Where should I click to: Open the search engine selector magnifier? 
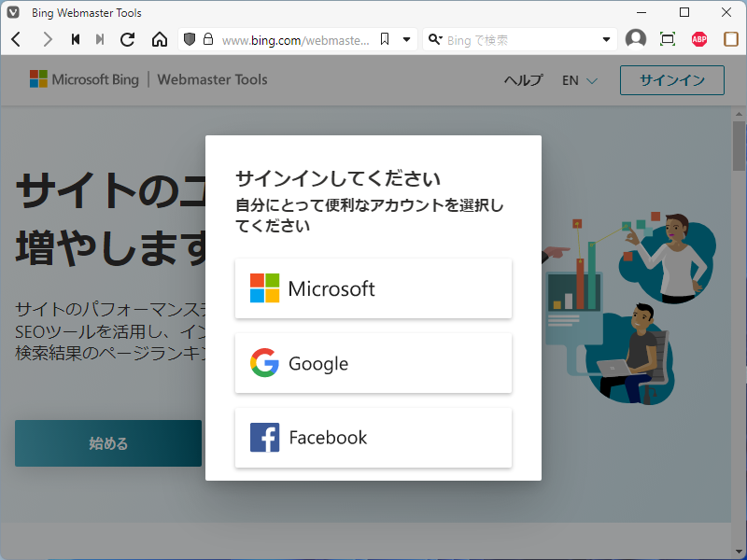click(x=435, y=39)
